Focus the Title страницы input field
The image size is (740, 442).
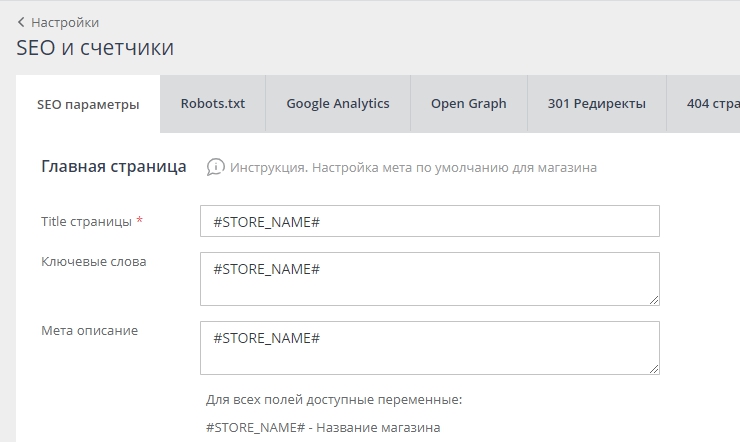tap(429, 221)
